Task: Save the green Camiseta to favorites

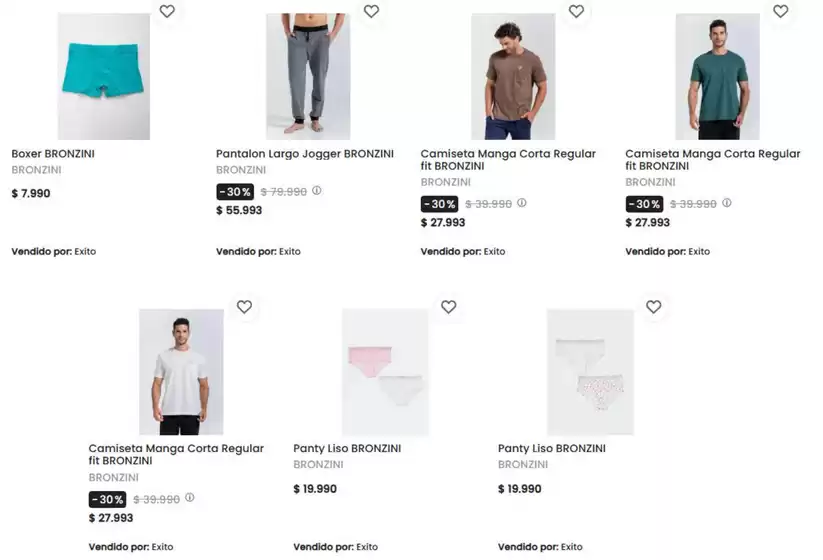Action: [x=781, y=12]
